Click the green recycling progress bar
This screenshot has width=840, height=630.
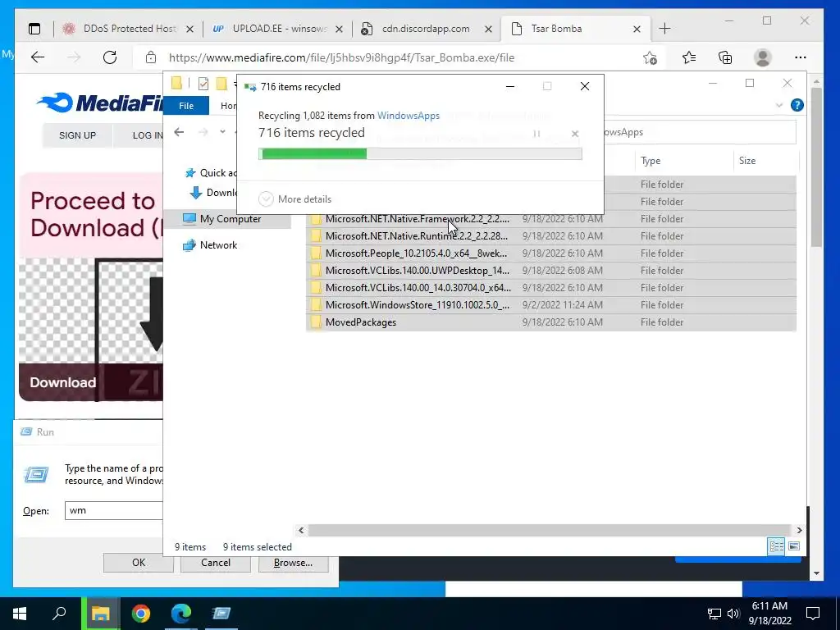pos(420,154)
